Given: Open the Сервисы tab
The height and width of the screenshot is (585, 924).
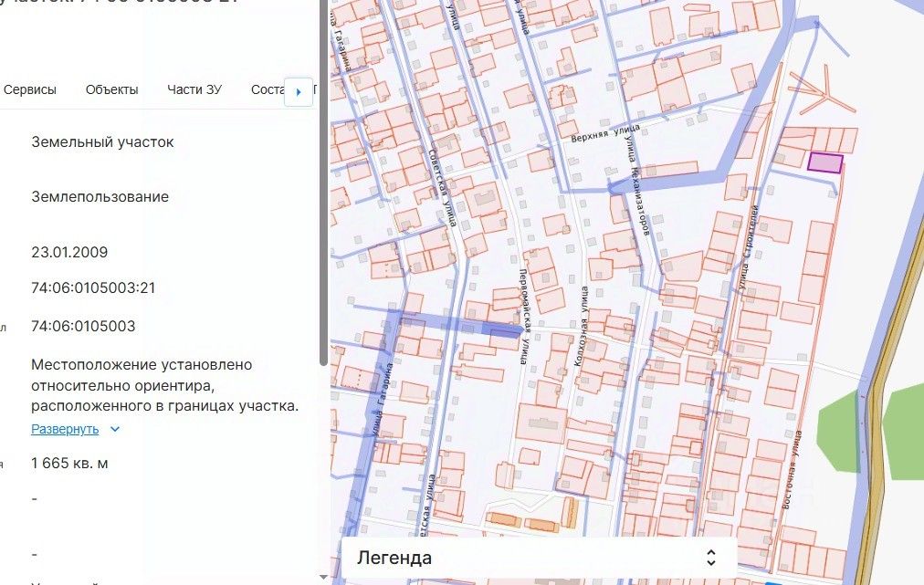Looking at the screenshot, I should 30,89.
